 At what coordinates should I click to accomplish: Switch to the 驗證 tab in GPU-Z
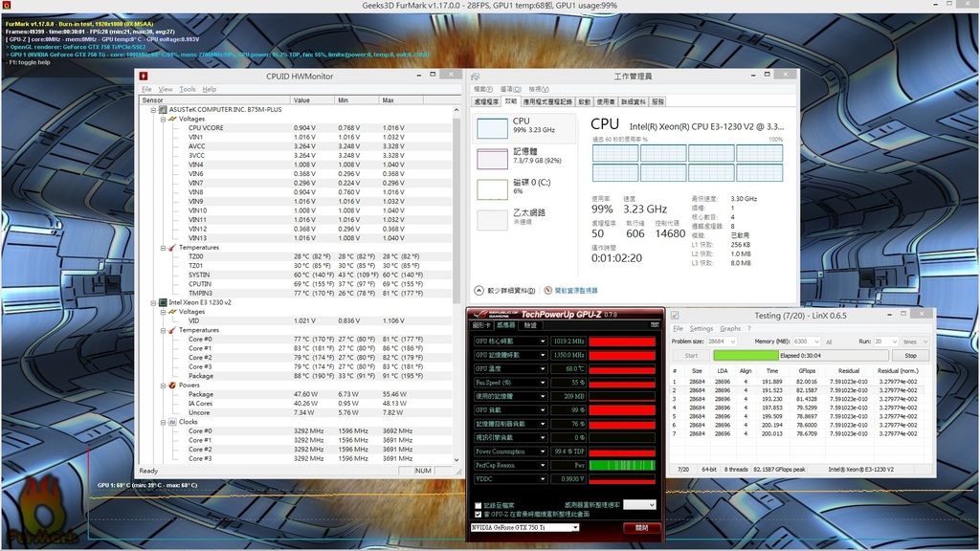click(x=530, y=325)
